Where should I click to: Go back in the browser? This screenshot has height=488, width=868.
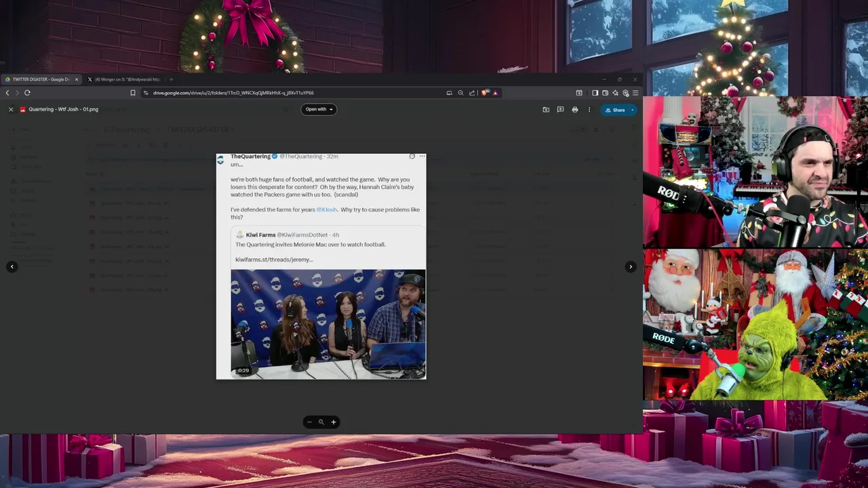7,93
